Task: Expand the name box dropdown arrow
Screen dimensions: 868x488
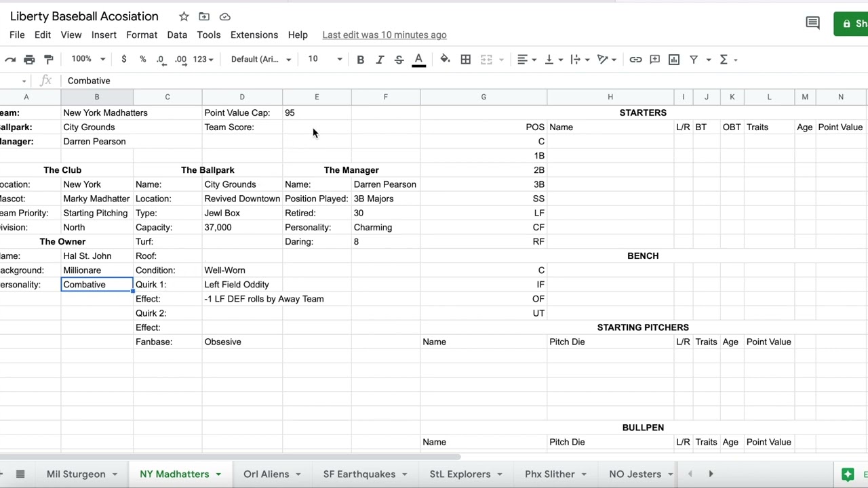Action: 24,81
